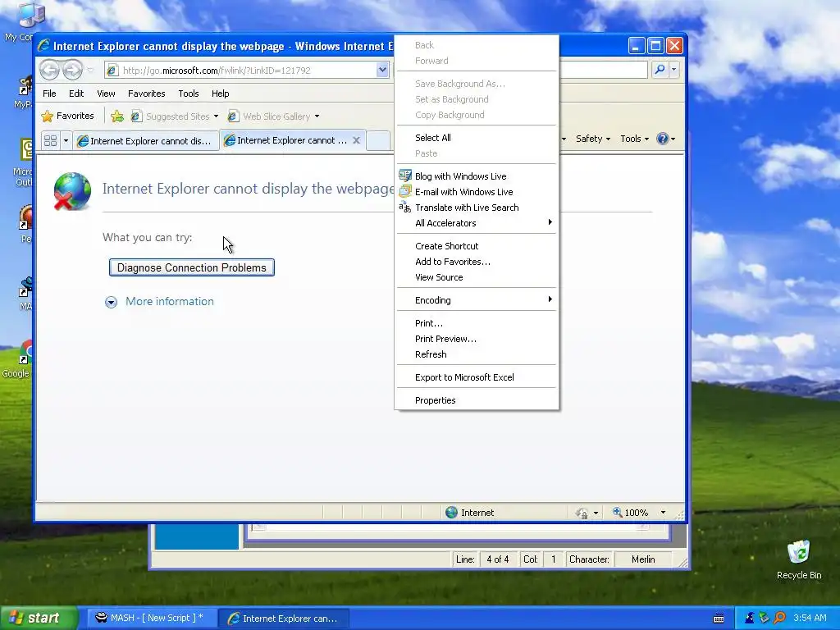
Task: Switch to the first Internet Explorer tab
Action: coord(146,141)
